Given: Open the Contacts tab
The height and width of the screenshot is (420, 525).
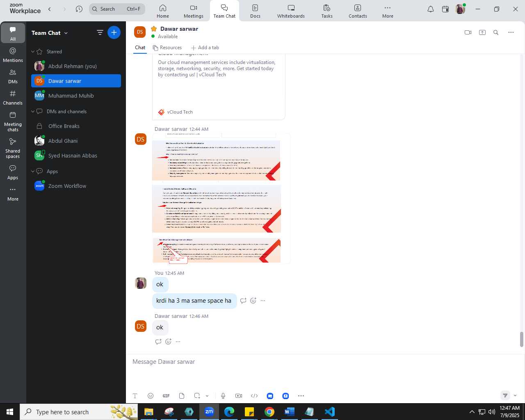Looking at the screenshot, I should tap(358, 11).
